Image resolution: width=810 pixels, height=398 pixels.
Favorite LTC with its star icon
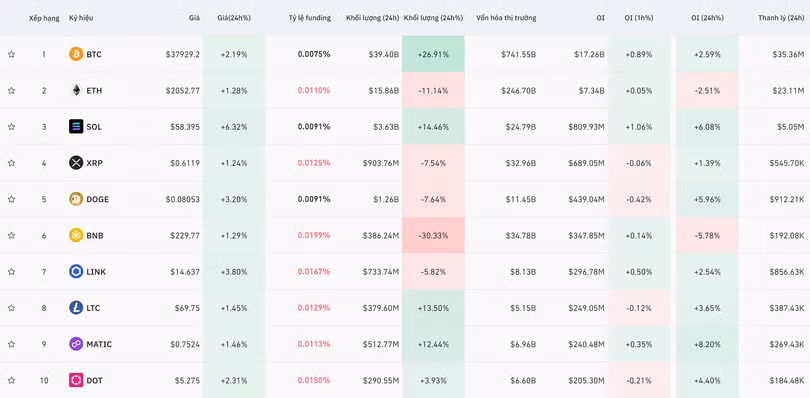click(11, 308)
